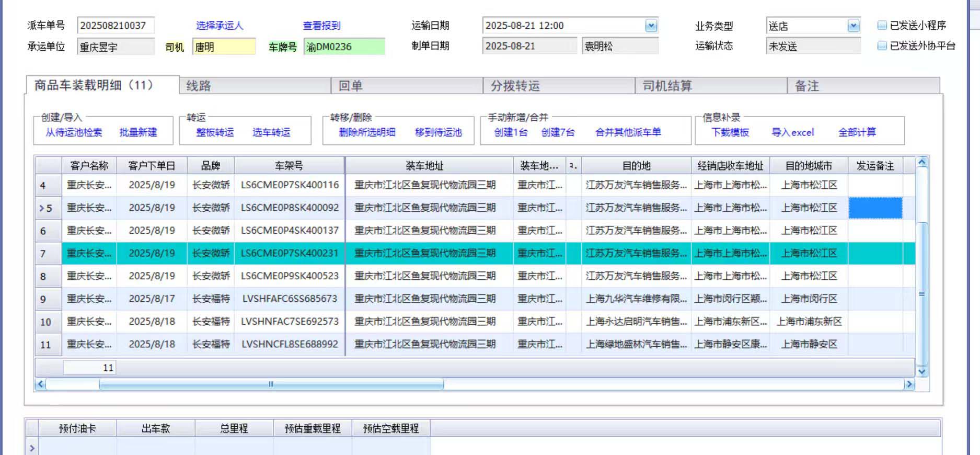Click 查看报到 link
Viewport: 980px width, 455px height.
[x=321, y=26]
